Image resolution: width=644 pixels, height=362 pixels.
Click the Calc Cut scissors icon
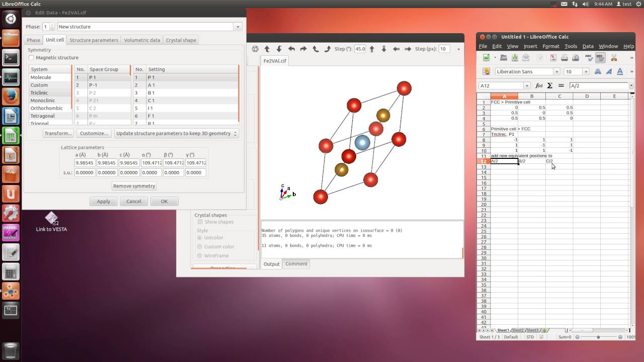click(x=614, y=58)
